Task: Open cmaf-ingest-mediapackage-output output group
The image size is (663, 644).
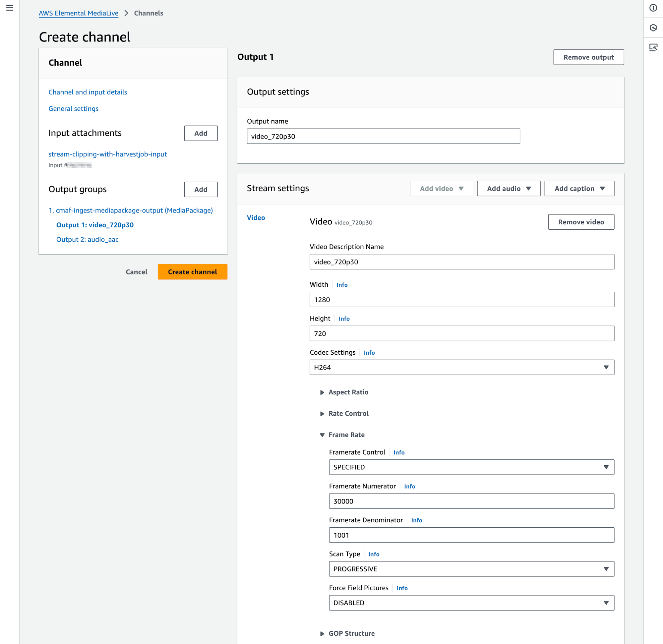Action: pyautogui.click(x=131, y=210)
